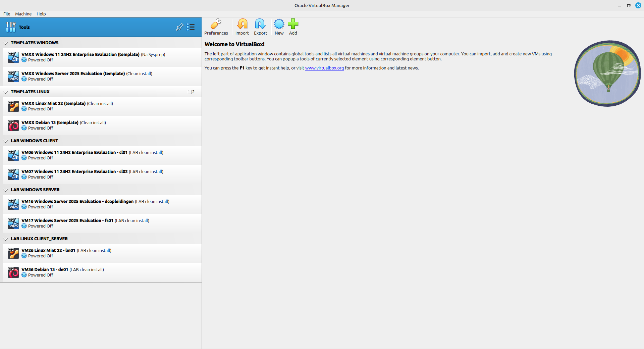The width and height of the screenshot is (644, 349).
Task: Select VM26 Linux Mint 22 lm01
Action: [x=66, y=253]
